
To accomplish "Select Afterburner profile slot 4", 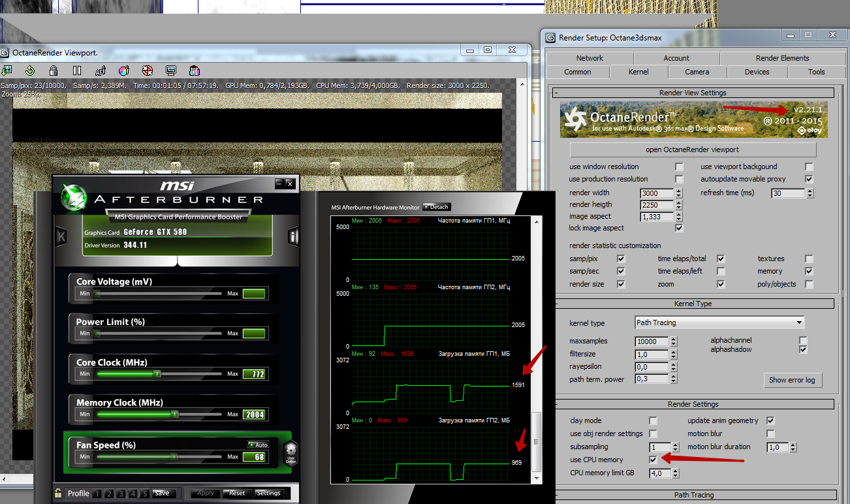I will (133, 494).
